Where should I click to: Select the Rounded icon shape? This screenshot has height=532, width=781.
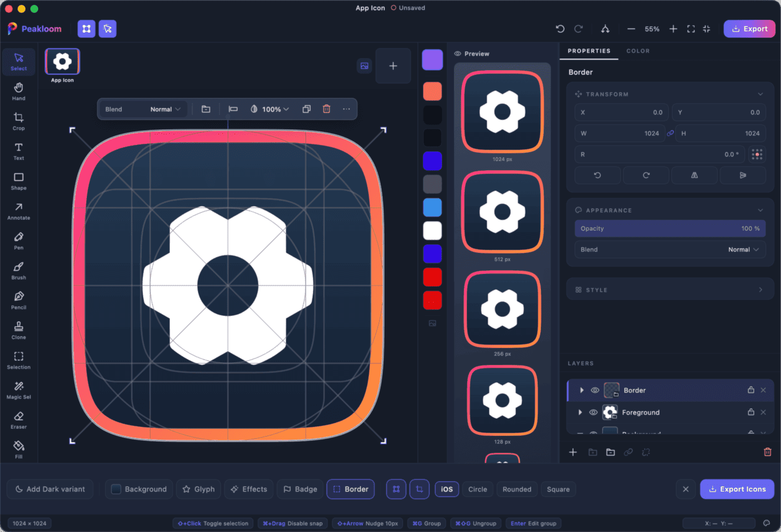(517, 489)
